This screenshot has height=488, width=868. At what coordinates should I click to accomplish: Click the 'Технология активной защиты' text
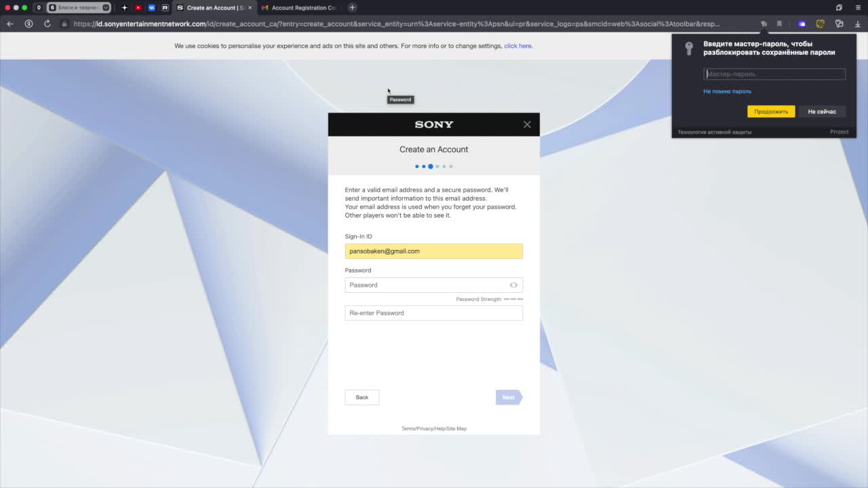click(x=715, y=132)
